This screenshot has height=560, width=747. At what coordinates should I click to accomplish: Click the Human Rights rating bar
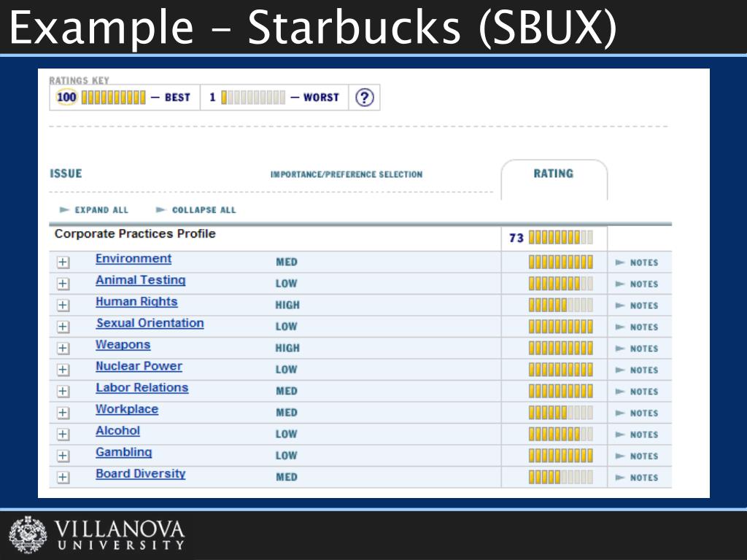pyautogui.click(x=561, y=305)
